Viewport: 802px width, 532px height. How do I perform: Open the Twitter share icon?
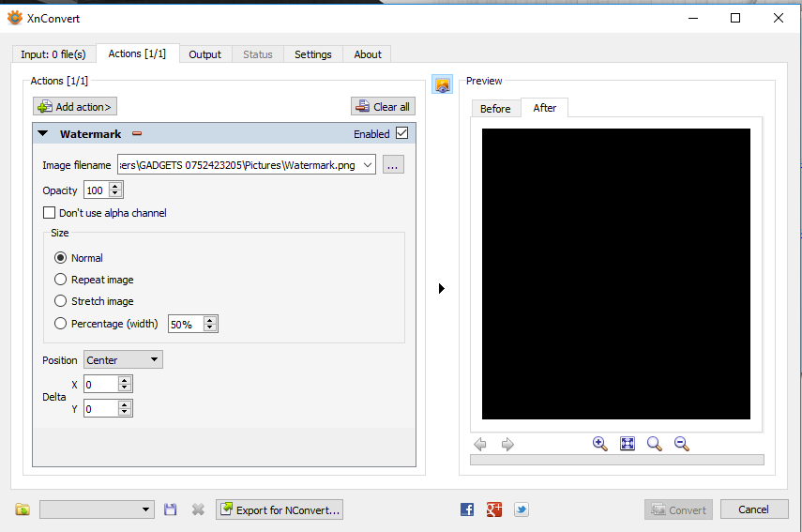pyautogui.click(x=522, y=509)
